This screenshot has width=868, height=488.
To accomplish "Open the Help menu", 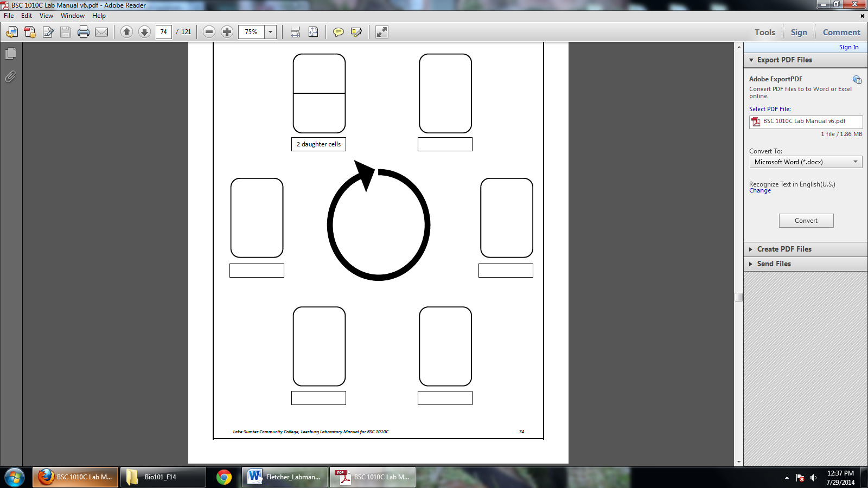I will pos(99,16).
